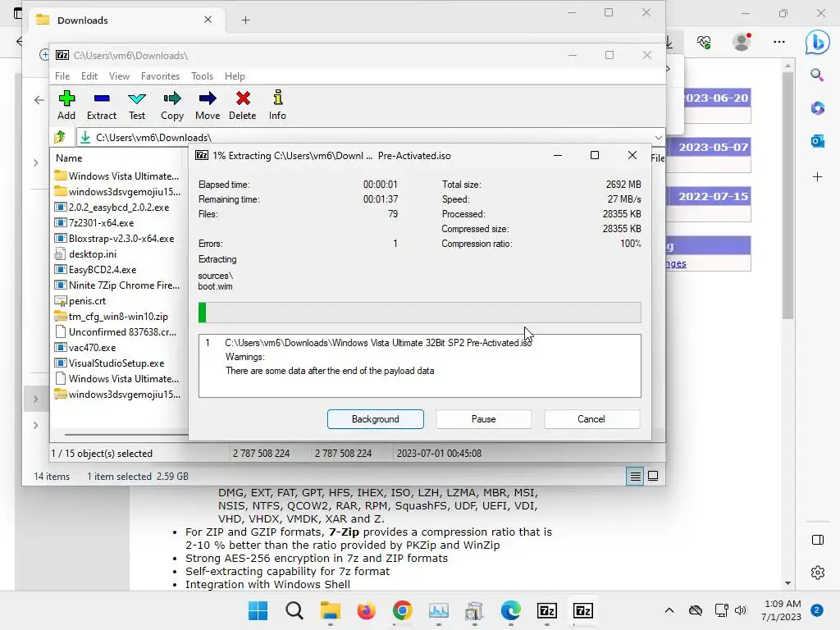Open Edge settings and more menu
The width and height of the screenshot is (840, 630).
(779, 42)
